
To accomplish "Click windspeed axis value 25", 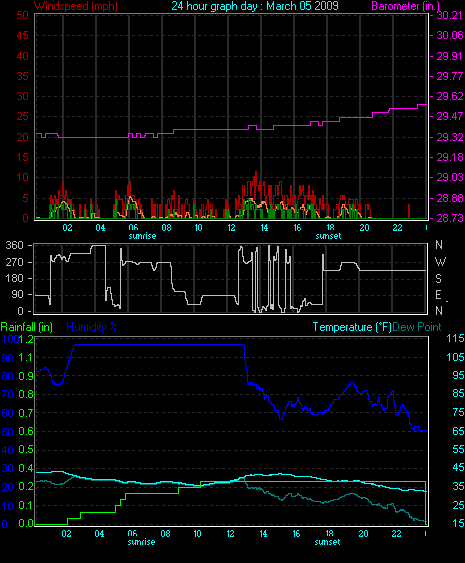I will pyautogui.click(x=22, y=116).
